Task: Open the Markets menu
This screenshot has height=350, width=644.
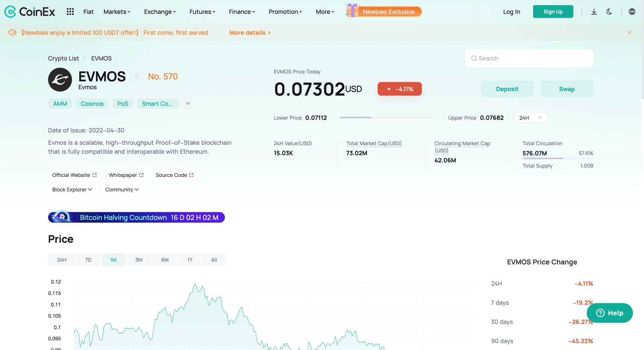Action: pyautogui.click(x=117, y=12)
